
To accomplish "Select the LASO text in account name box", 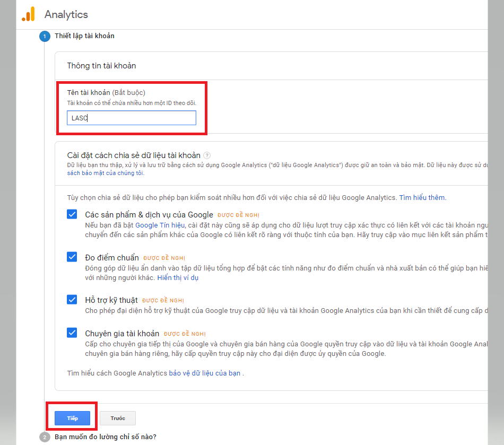I will pyautogui.click(x=78, y=117).
